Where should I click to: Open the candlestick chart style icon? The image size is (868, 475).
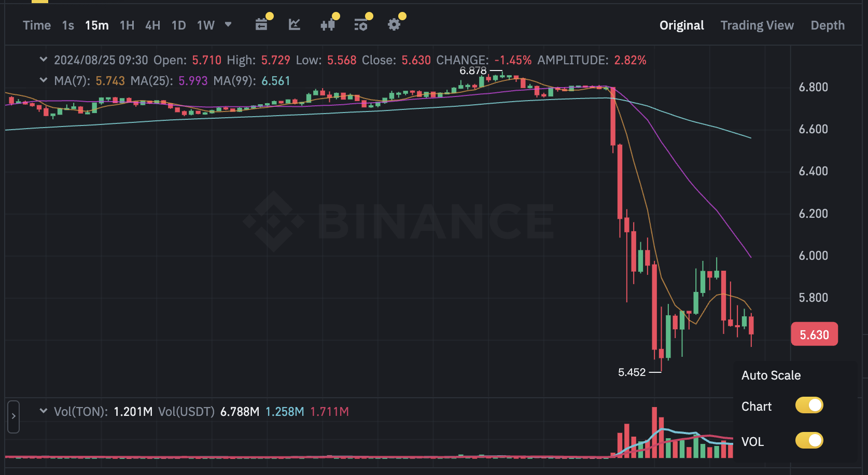(328, 24)
